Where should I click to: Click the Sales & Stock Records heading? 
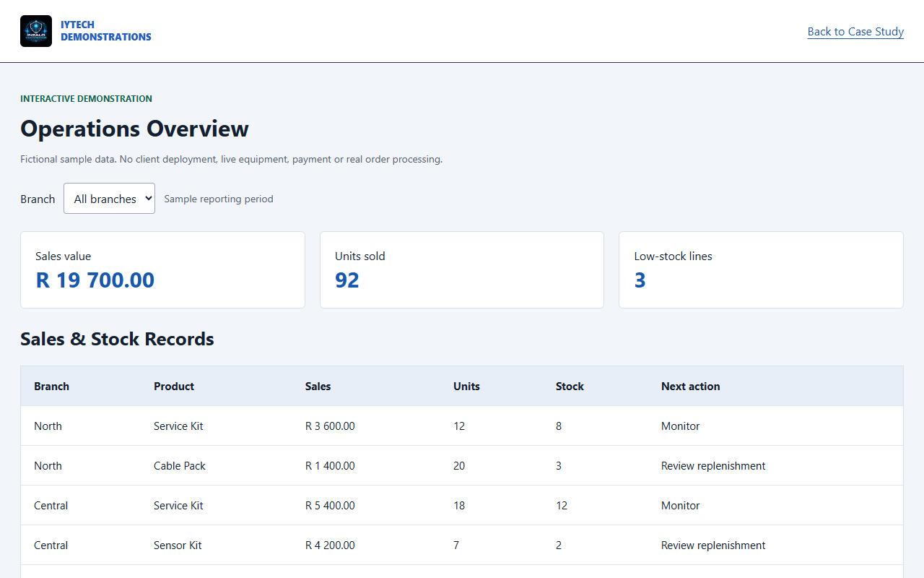point(117,339)
